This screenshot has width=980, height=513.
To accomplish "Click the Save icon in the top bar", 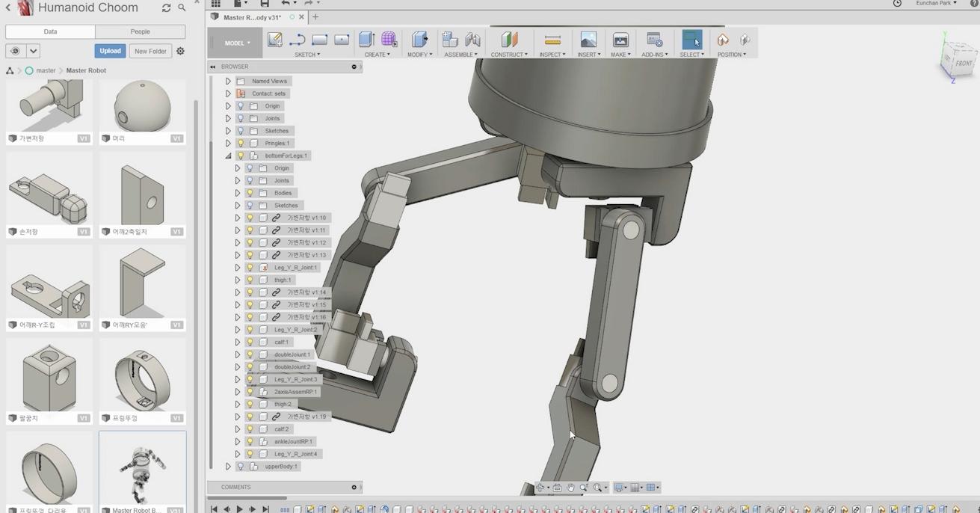I will (265, 4).
